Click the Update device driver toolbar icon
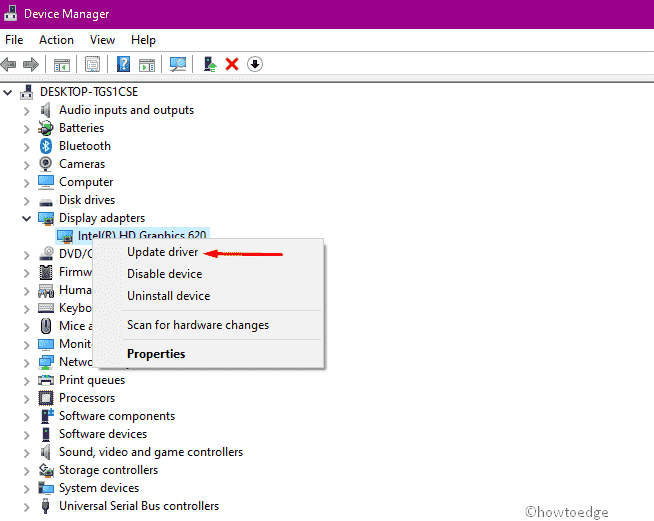The height and width of the screenshot is (521, 654). pyautogui.click(x=209, y=65)
